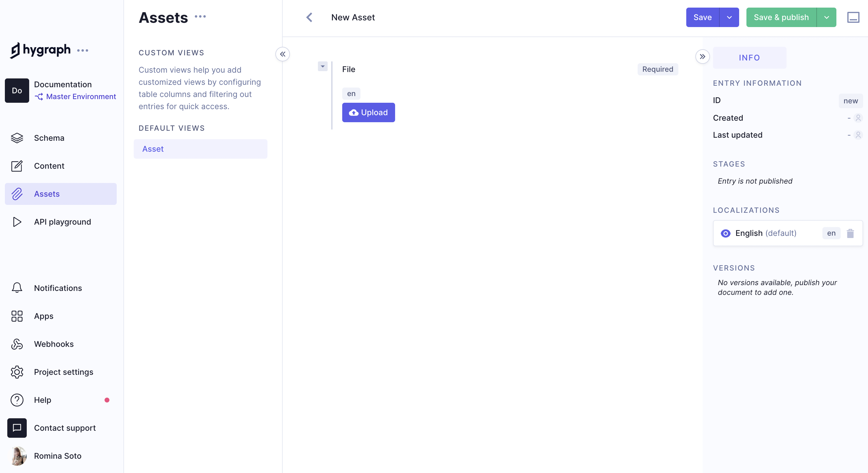Viewport: 868px width, 473px height.
Task: Click the Contact support chat icon
Action: click(x=17, y=428)
